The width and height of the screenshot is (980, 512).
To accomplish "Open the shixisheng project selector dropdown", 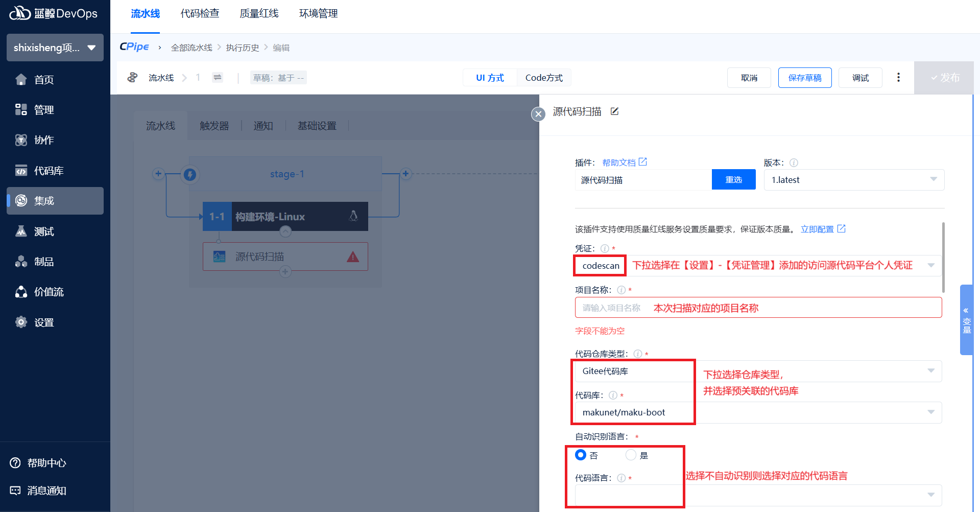I will tap(55, 48).
